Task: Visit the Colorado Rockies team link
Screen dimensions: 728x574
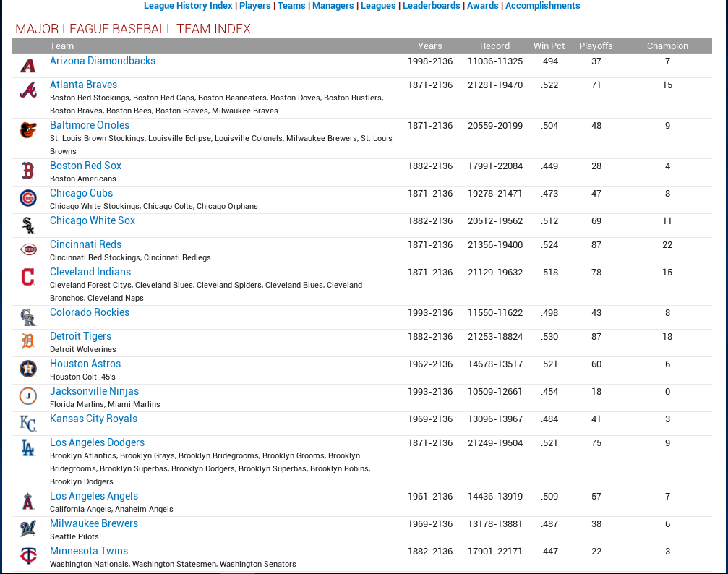Action: pos(90,312)
